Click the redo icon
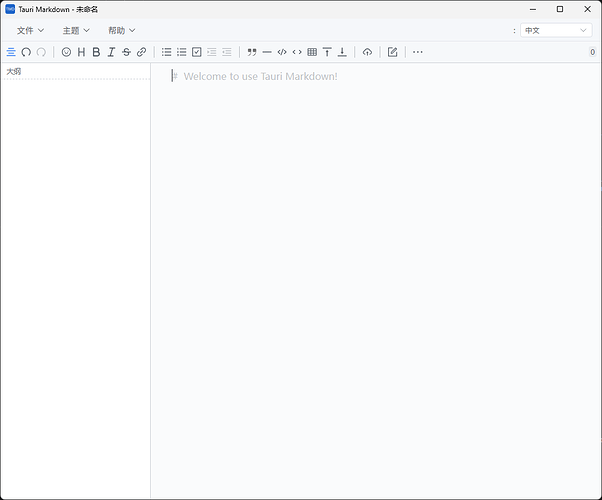602x500 pixels. (x=41, y=52)
